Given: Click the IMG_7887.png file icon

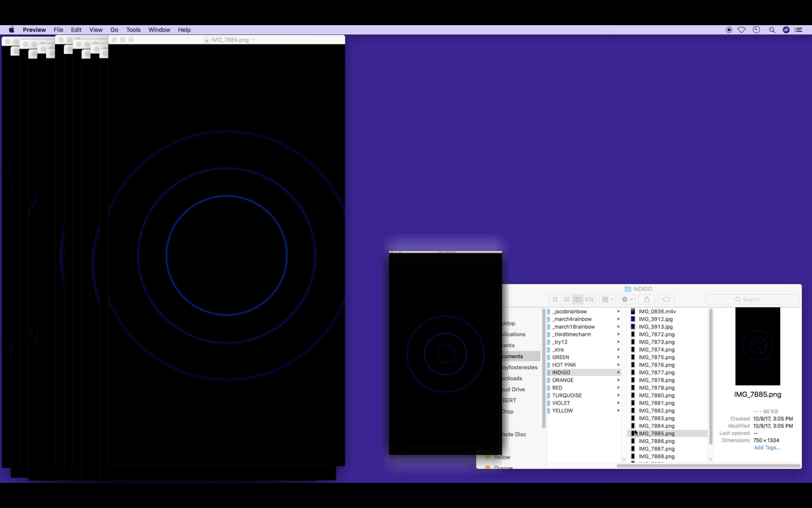Looking at the screenshot, I should tap(633, 449).
